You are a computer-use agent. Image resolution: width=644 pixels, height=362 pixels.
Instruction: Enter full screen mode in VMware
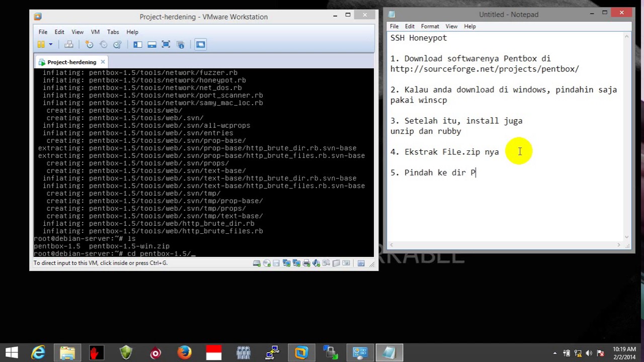tap(166, 45)
